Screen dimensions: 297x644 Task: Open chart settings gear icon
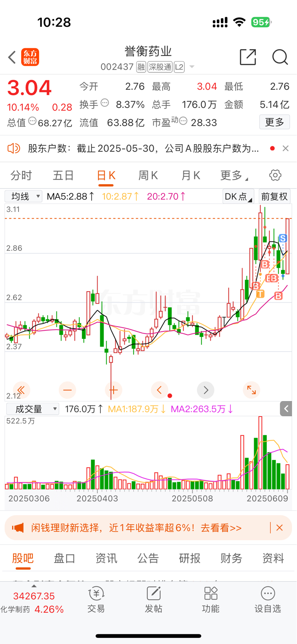click(275, 175)
